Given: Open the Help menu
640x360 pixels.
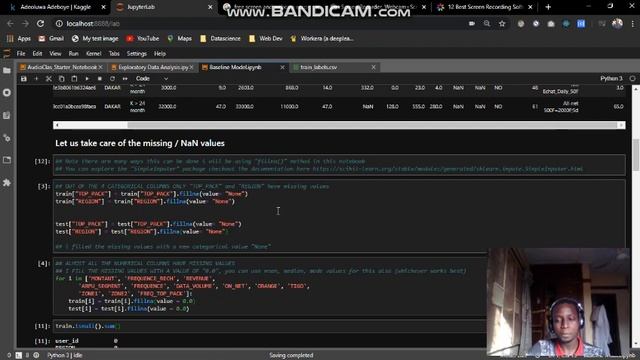Looking at the screenshot, I should (160, 53).
